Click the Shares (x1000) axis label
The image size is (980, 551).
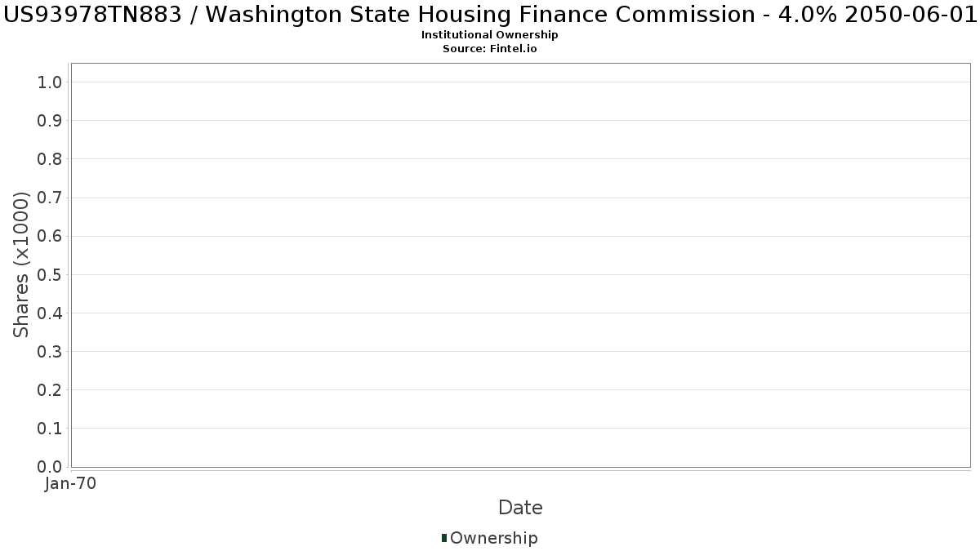pyautogui.click(x=21, y=264)
